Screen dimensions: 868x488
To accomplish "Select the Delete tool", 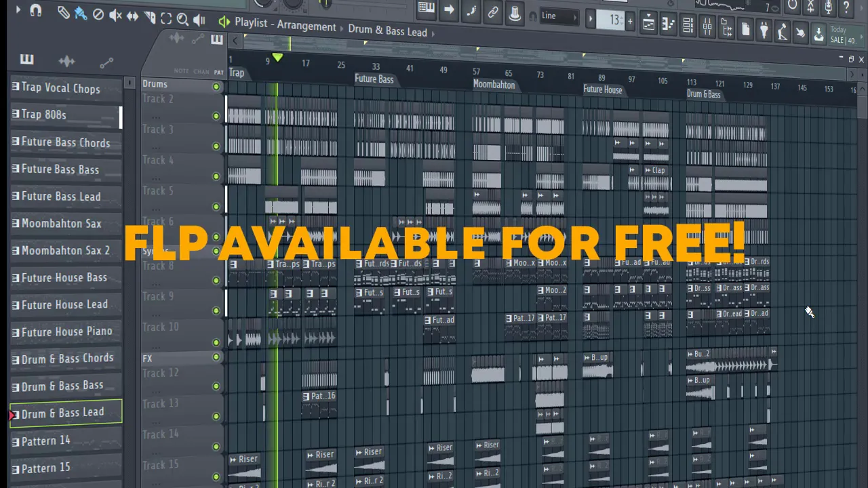I will (98, 14).
